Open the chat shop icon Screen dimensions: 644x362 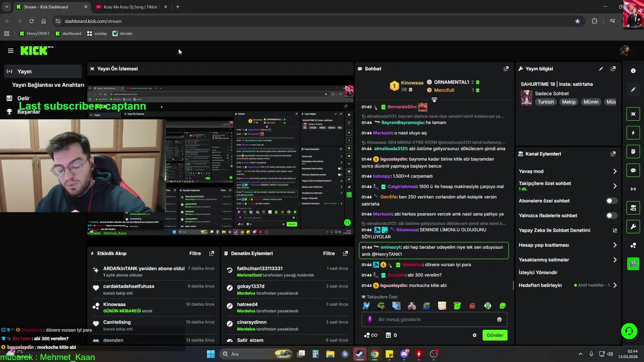388,335
